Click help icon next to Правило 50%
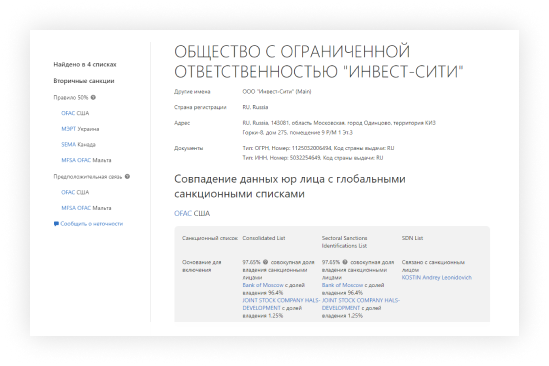Screen dimensions: 549x366 point(93,97)
